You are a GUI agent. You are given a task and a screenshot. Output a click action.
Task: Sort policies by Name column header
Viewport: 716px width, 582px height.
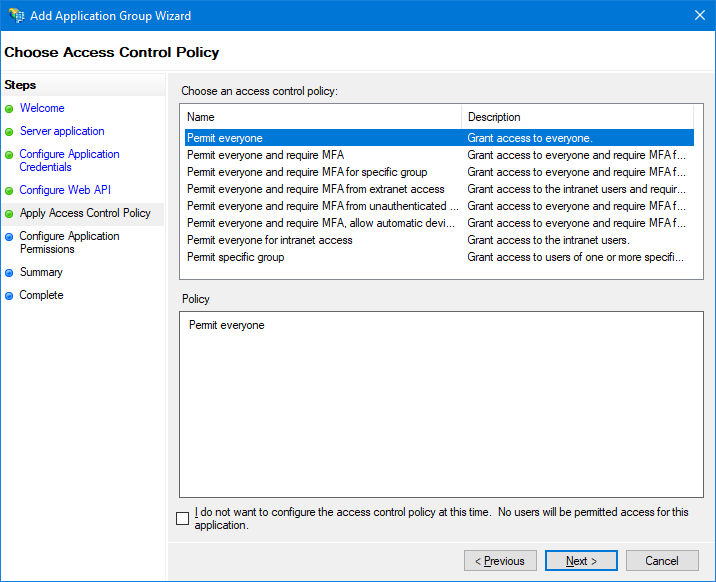point(321,117)
